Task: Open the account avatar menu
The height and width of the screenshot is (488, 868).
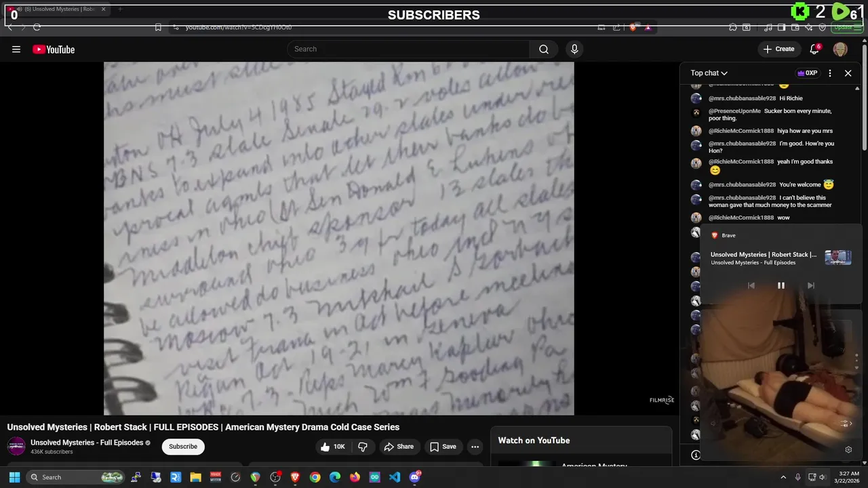Action: click(840, 49)
